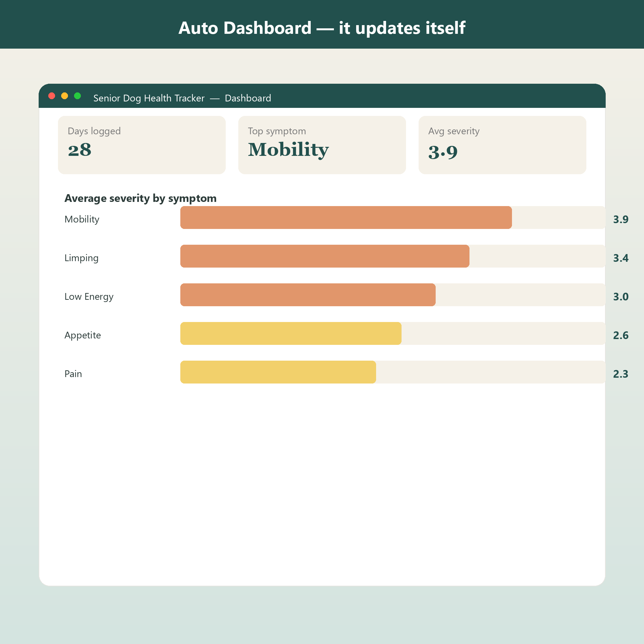Click the 'Dashboard' title bar label

(248, 98)
